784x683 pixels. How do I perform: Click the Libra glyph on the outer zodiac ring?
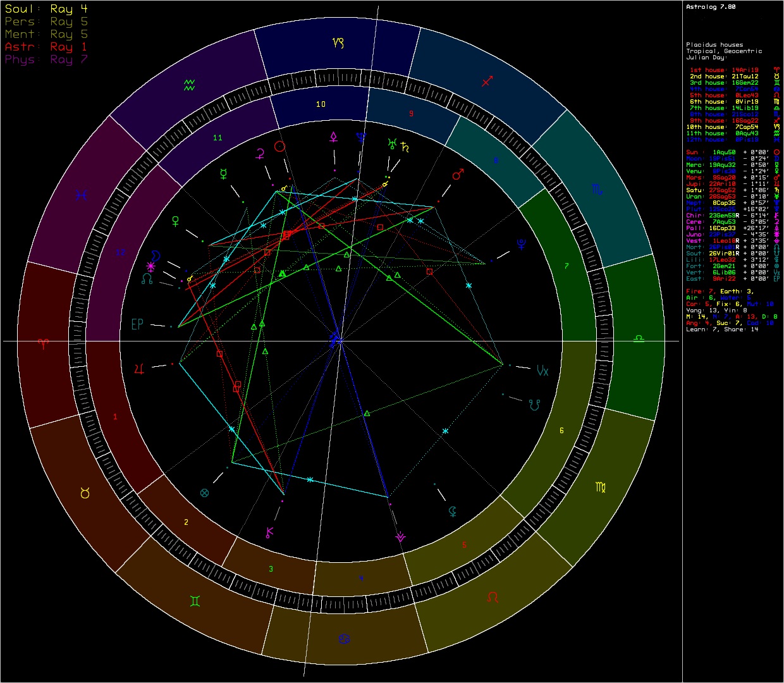click(639, 339)
